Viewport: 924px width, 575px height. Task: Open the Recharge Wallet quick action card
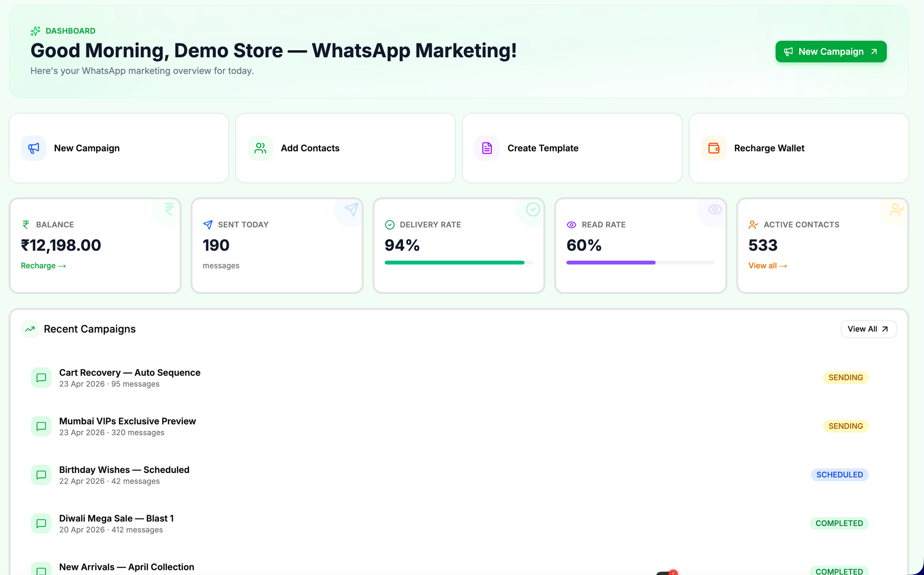(x=799, y=148)
